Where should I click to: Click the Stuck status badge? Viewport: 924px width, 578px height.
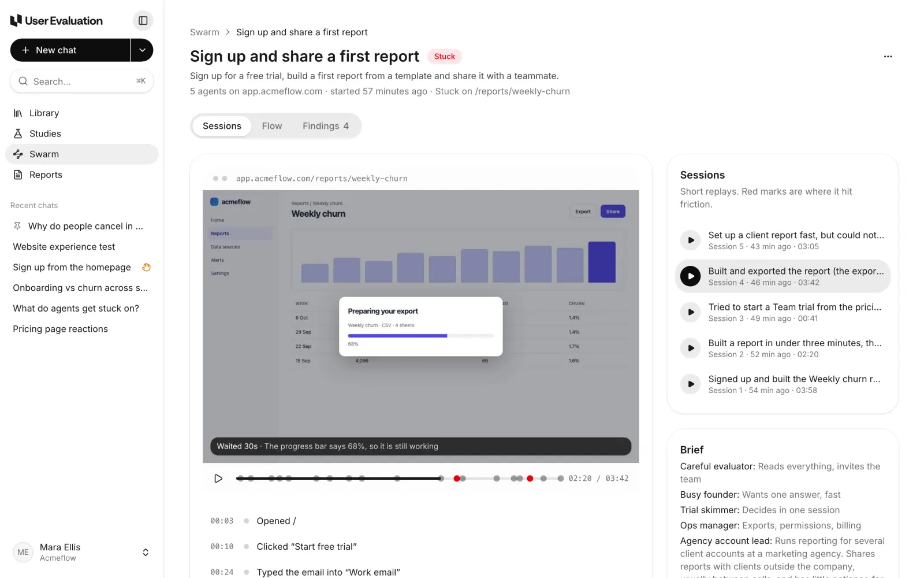pyautogui.click(x=445, y=57)
